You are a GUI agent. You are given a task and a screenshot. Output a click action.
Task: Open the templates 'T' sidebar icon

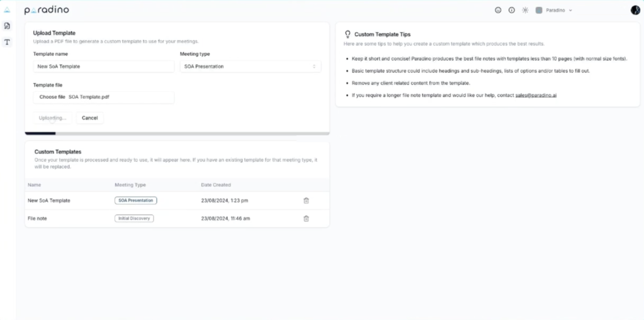click(x=7, y=42)
